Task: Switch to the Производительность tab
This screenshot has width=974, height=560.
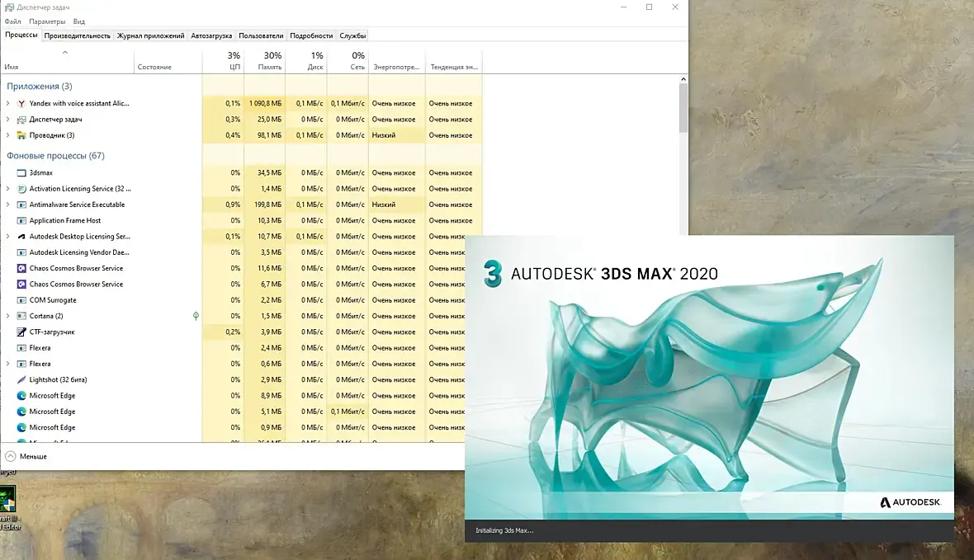Action: 77,36
